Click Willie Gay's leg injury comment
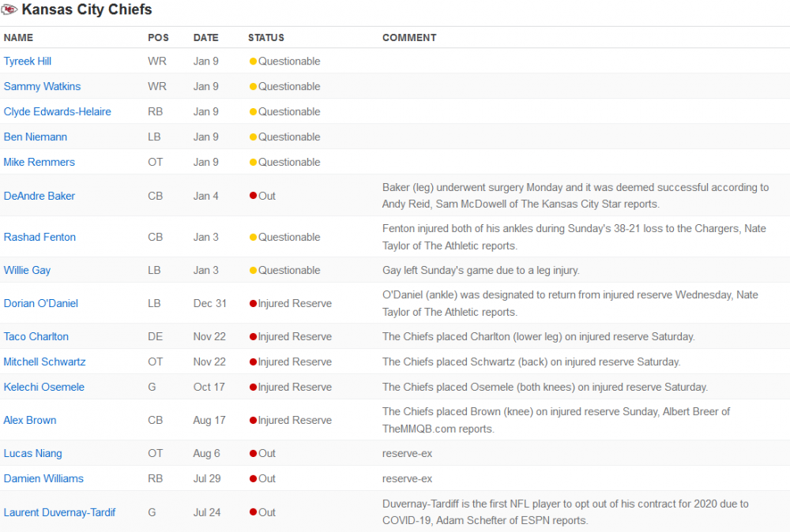The width and height of the screenshot is (790, 532). coord(480,270)
